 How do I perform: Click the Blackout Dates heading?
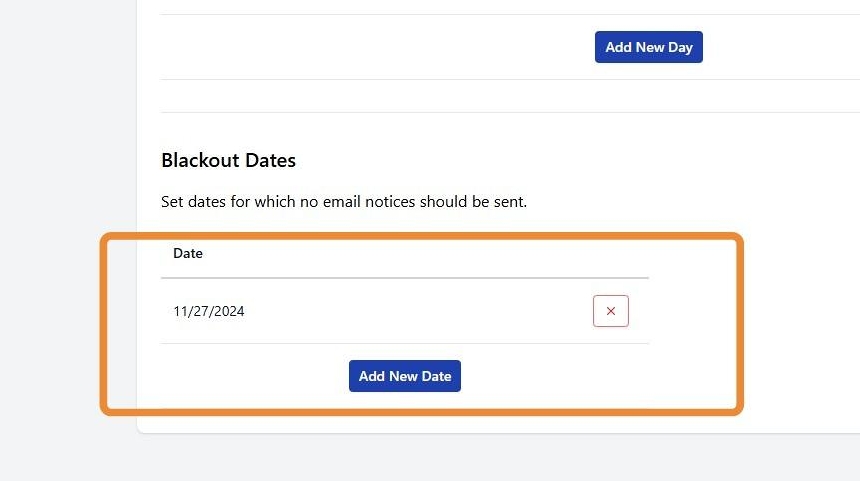point(228,160)
